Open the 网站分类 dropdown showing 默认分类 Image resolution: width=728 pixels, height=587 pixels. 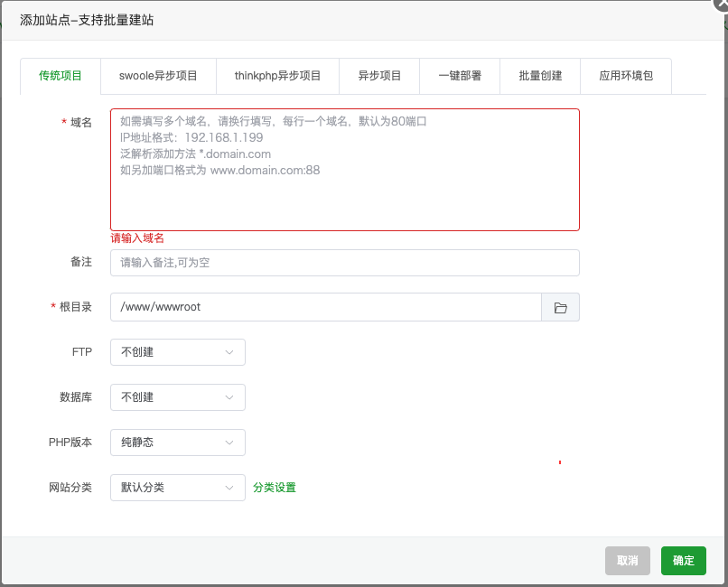(x=178, y=488)
